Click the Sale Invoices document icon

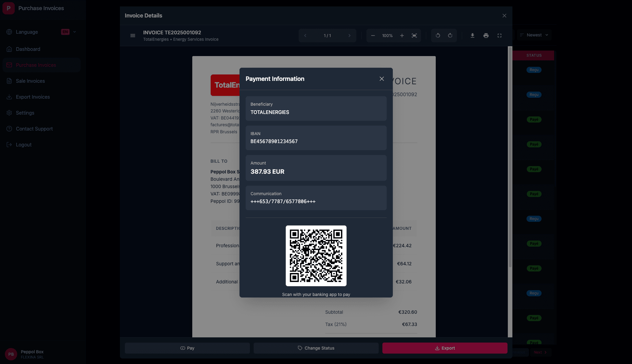[x=9, y=81]
